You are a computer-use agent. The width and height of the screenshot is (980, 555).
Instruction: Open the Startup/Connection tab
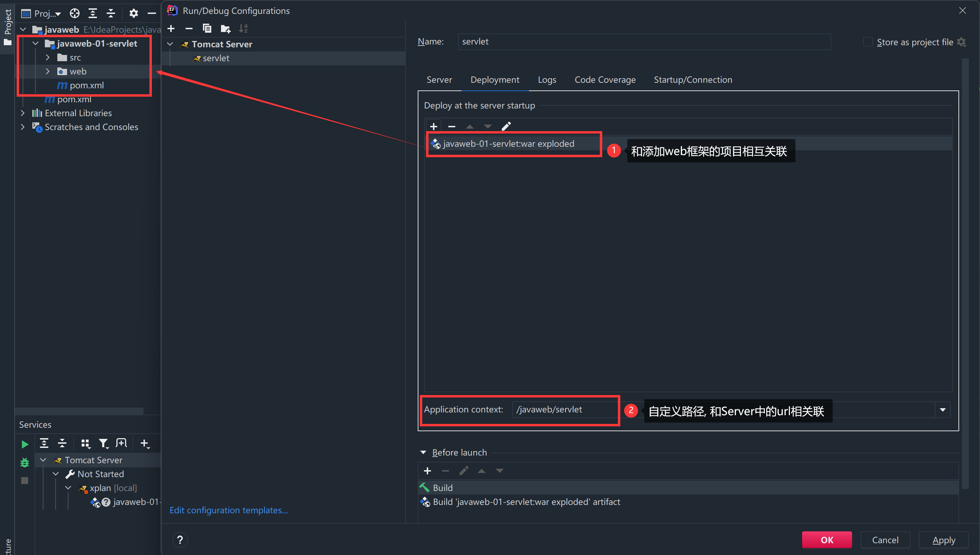coord(693,80)
